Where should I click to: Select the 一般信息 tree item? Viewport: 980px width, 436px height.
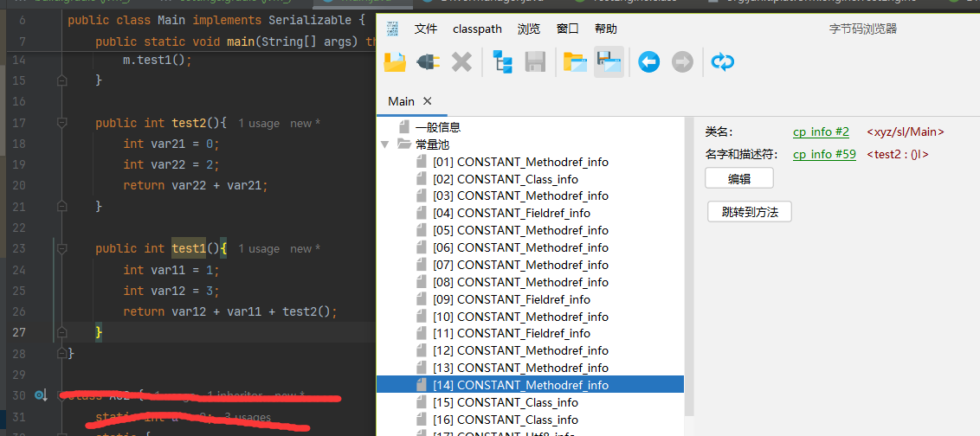437,127
